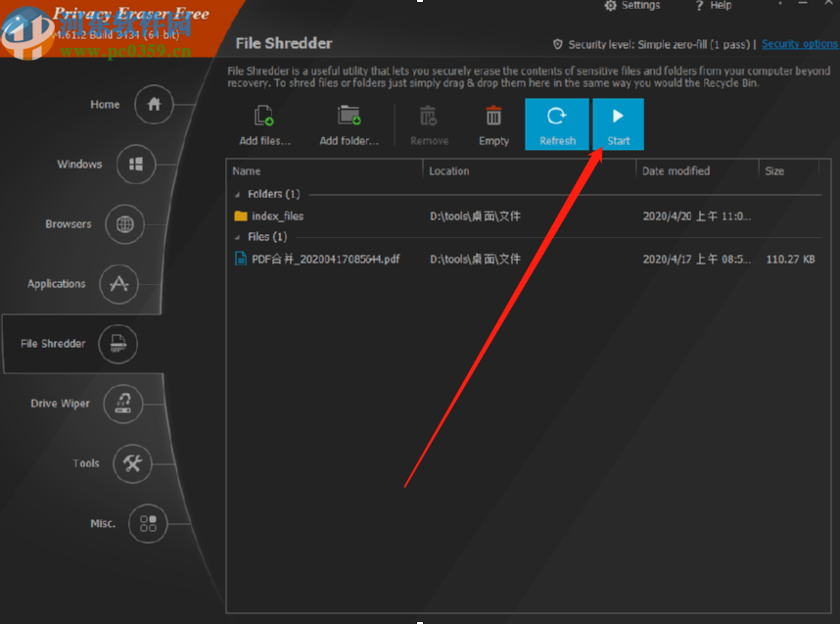The height and width of the screenshot is (624, 840).
Task: Open the Misc. section icon
Action: pyautogui.click(x=148, y=523)
